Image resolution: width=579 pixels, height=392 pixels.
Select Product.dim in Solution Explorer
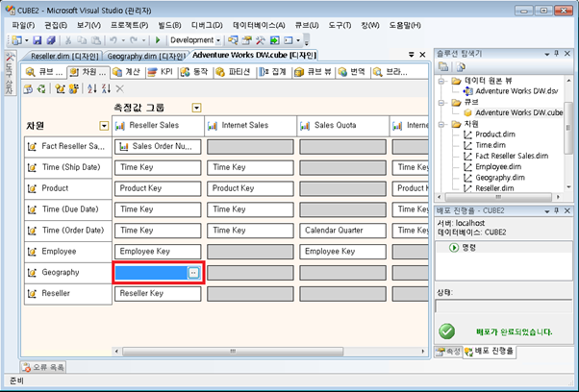[x=495, y=135]
